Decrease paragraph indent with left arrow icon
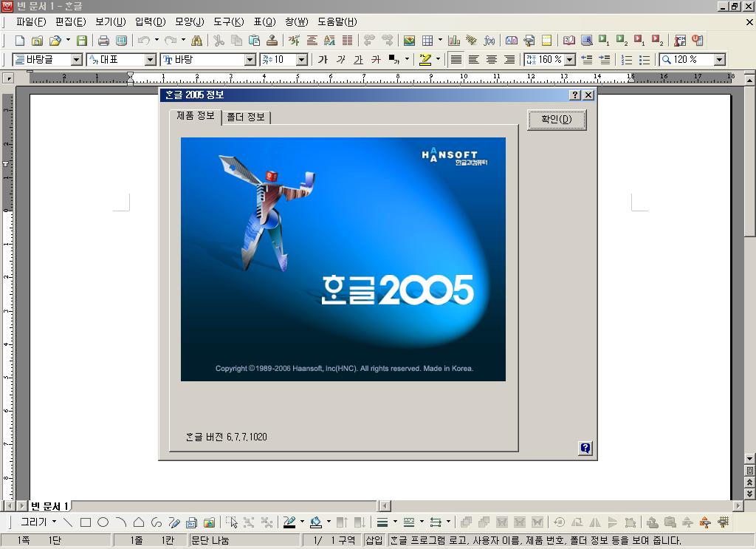This screenshot has width=756, height=549. click(587, 60)
